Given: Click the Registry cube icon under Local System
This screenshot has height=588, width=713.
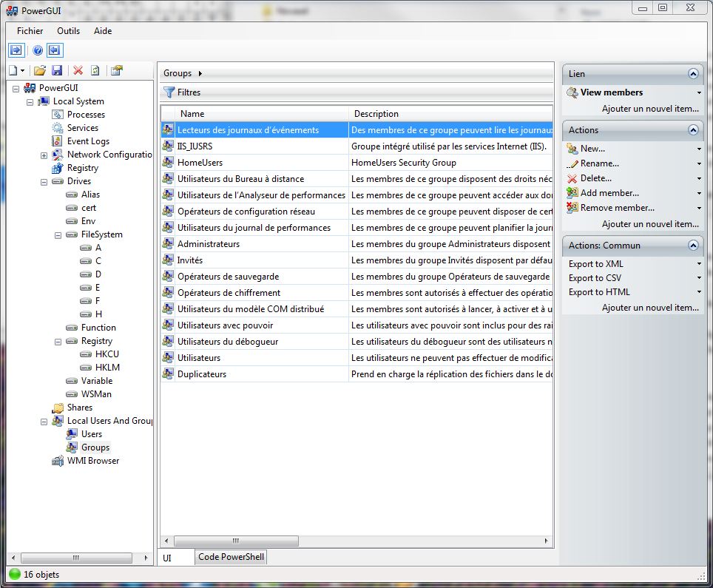Looking at the screenshot, I should click(57, 168).
